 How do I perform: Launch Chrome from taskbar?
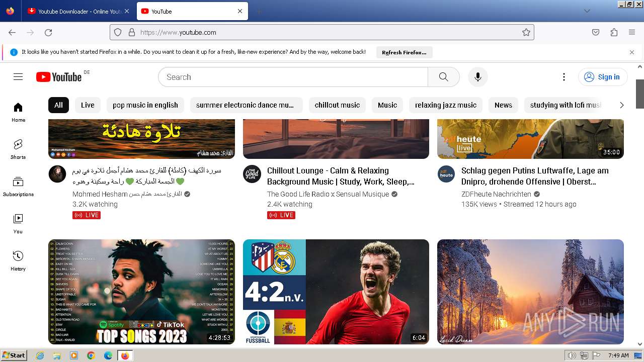91,355
